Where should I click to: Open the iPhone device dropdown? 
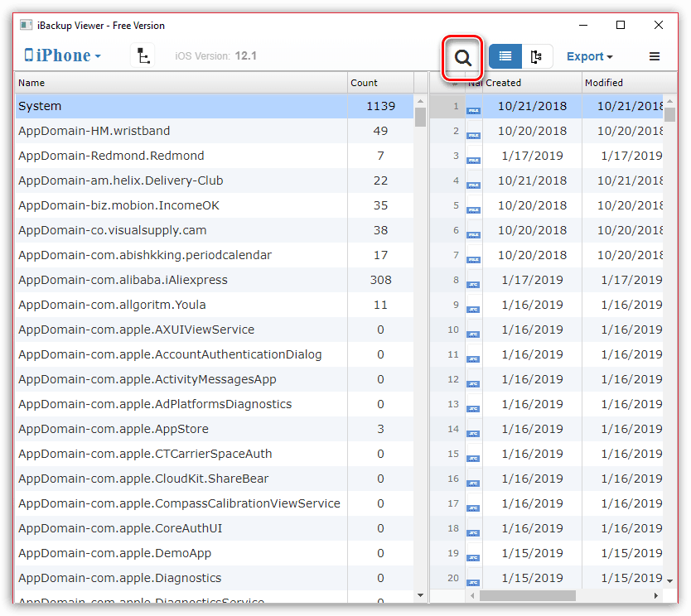click(x=63, y=55)
